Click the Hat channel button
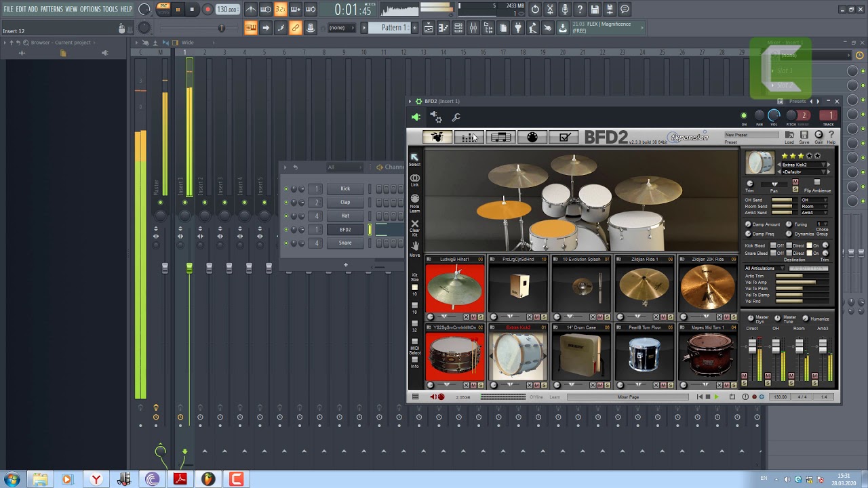The height and width of the screenshot is (488, 868). point(345,216)
